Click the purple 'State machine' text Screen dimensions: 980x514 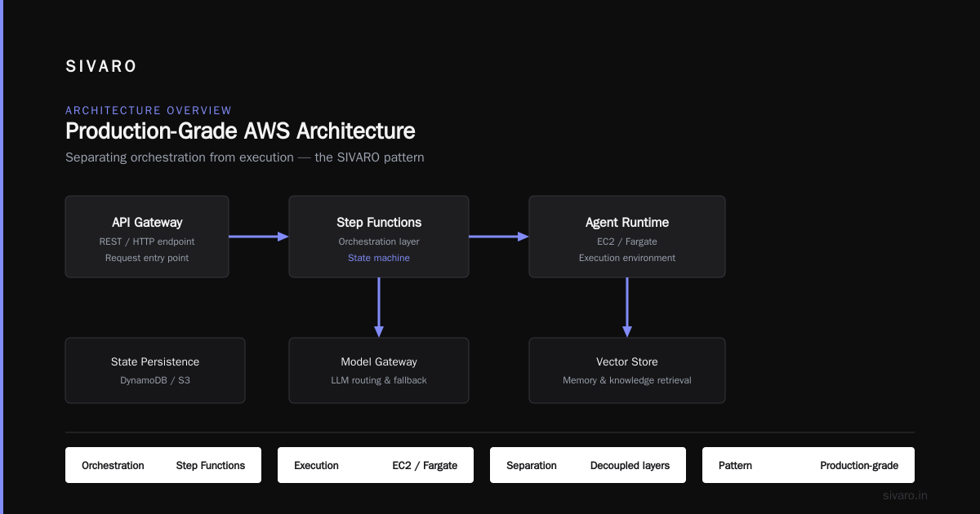pos(379,258)
